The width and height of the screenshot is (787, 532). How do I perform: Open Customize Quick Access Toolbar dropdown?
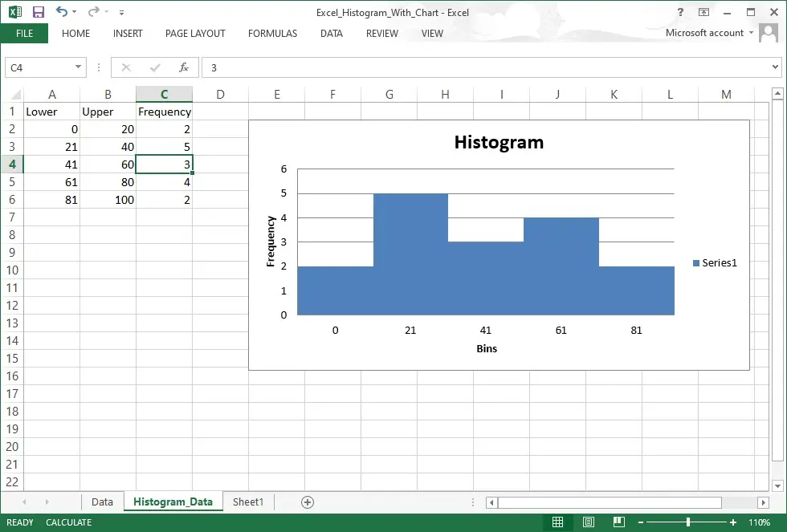121,13
